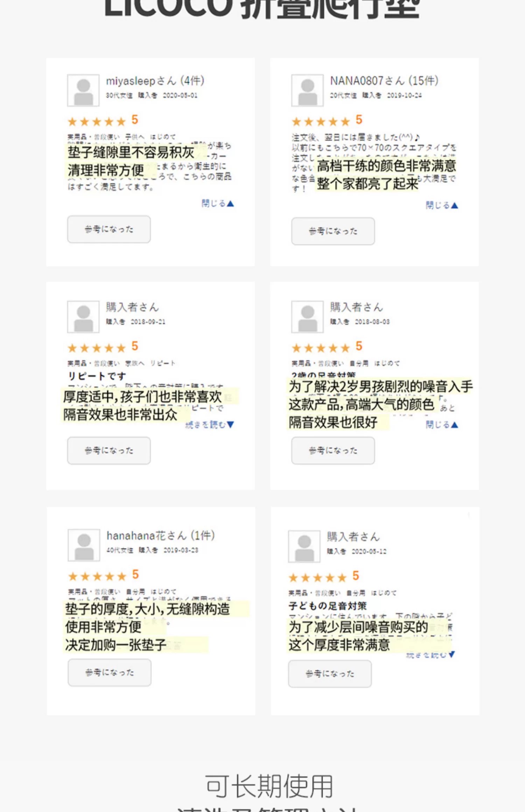Click miyasleep's reviewer avatar icon
The image size is (525, 812).
pos(83,90)
